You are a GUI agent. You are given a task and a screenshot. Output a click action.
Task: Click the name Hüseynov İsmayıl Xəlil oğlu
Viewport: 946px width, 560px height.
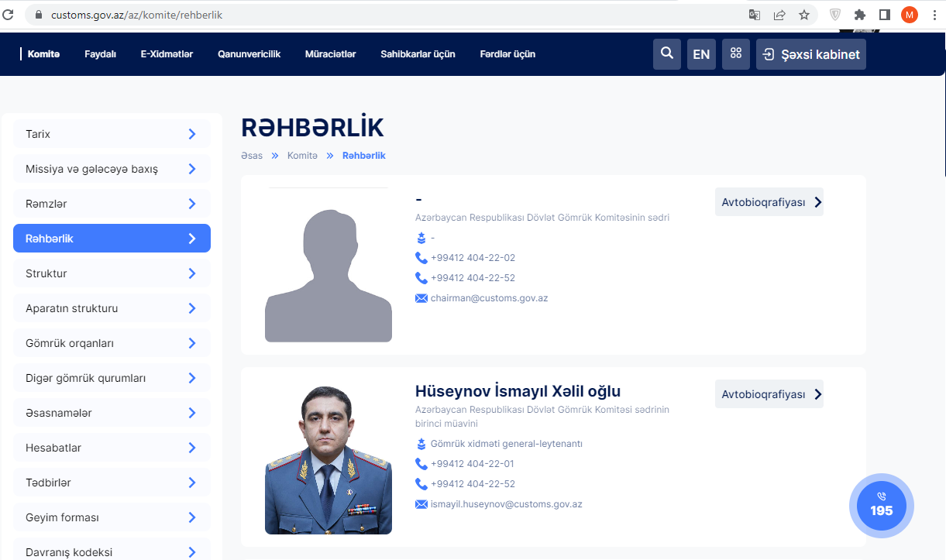click(x=518, y=391)
